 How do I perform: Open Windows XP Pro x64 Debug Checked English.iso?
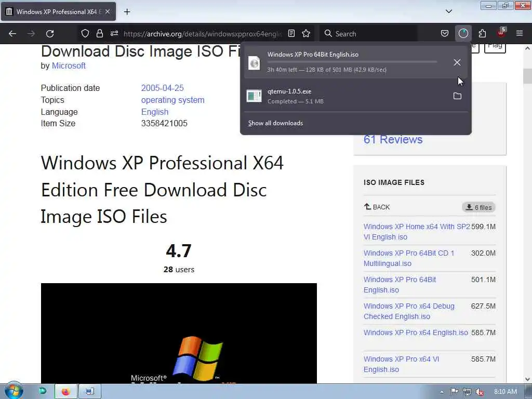click(x=409, y=311)
